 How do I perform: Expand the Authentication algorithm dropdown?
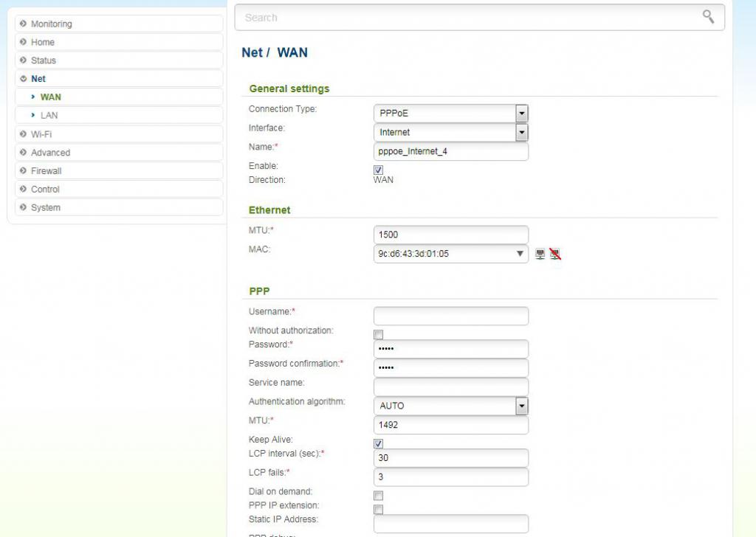(521, 406)
